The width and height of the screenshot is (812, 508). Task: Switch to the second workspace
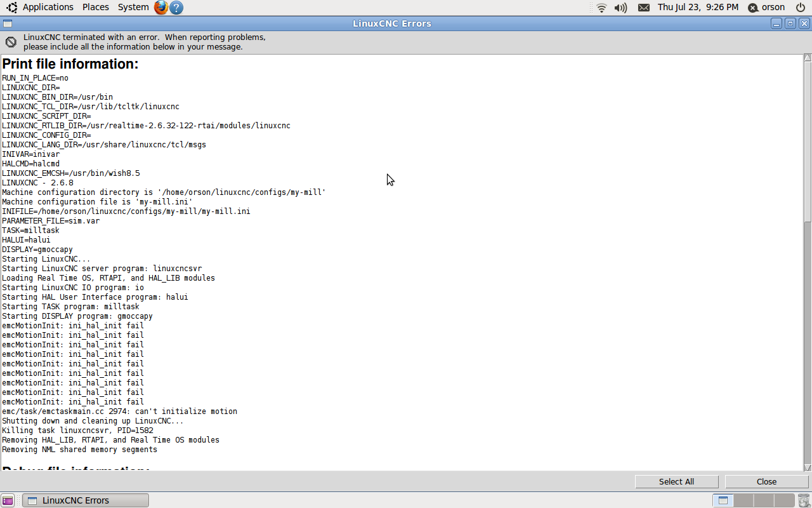pos(743,500)
